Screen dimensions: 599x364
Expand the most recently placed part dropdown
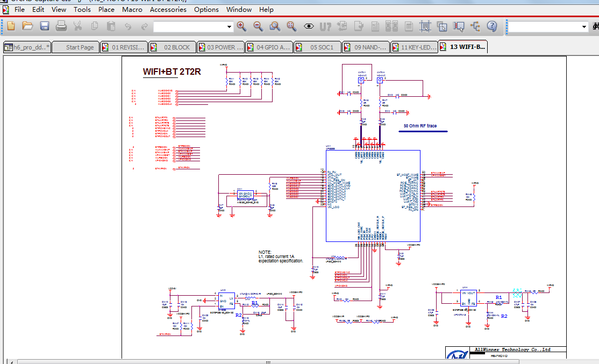point(229,27)
